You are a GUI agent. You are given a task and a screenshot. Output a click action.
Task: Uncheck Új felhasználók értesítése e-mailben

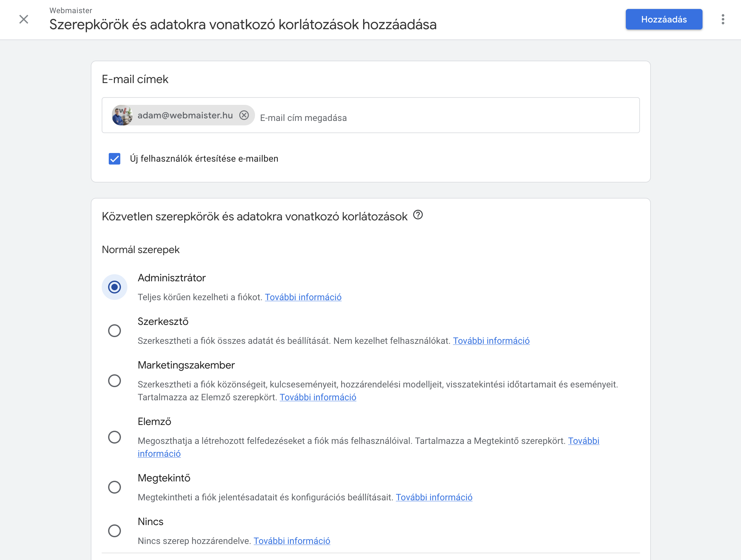[x=115, y=159]
